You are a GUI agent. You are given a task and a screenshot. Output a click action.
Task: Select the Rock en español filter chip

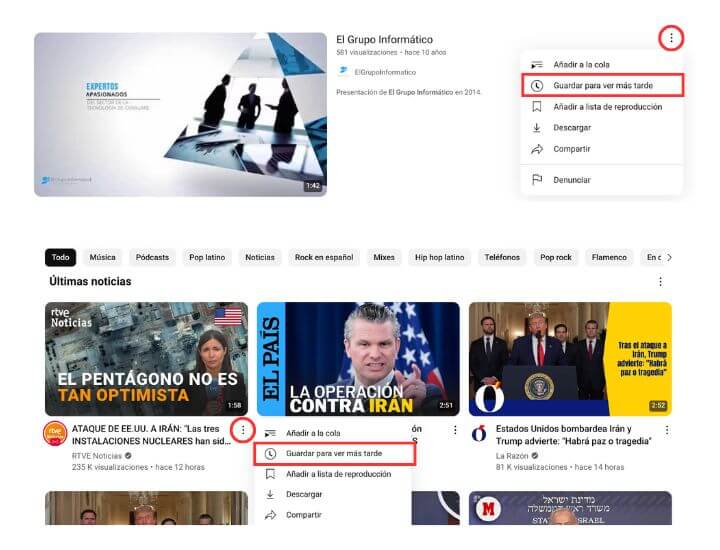tap(324, 258)
